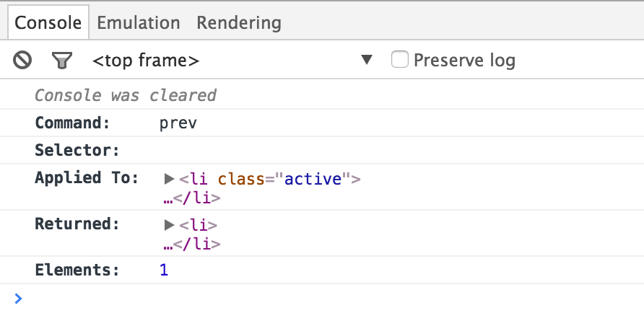
Task: Click the 'Console was cleared' message
Action: pos(126,95)
